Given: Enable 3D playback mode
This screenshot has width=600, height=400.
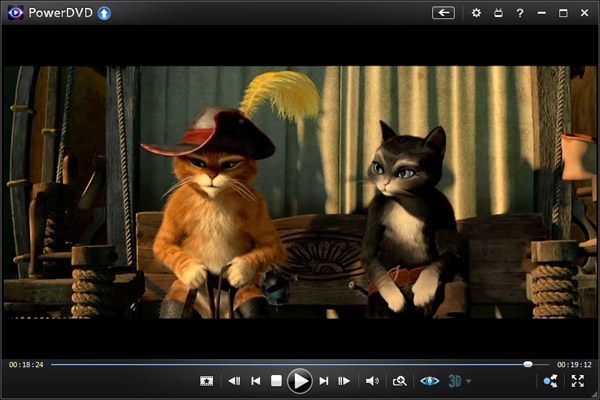Looking at the screenshot, I should click(455, 381).
